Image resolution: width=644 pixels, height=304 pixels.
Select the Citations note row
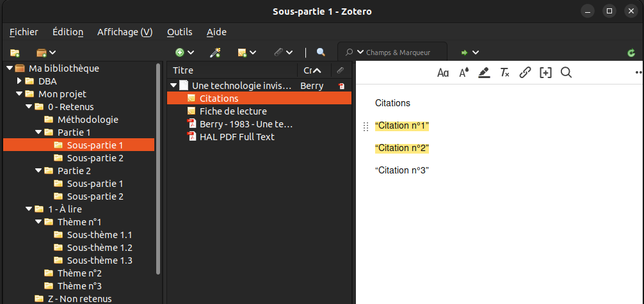point(259,98)
